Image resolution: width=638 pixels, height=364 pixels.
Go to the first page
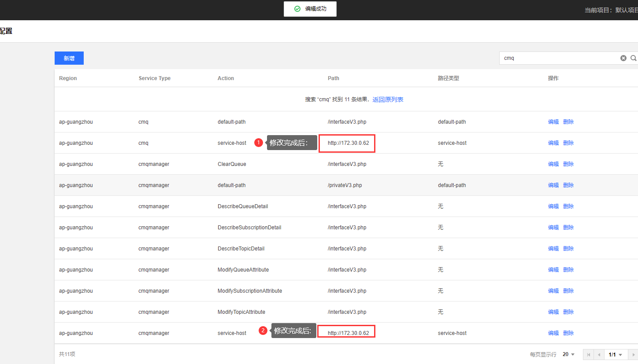point(588,354)
